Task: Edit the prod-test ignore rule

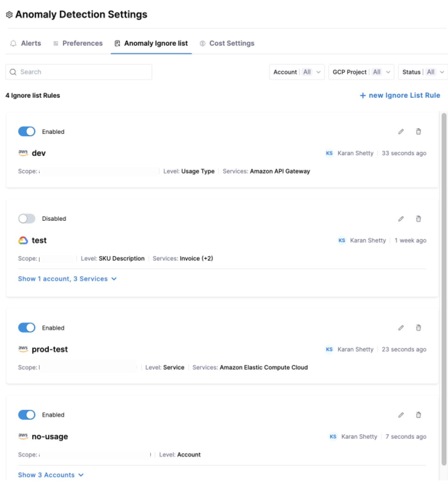Action: tap(401, 328)
